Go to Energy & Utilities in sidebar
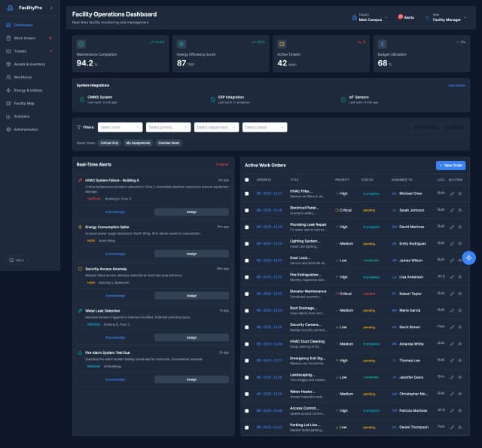This screenshot has width=482, height=448. (28, 90)
